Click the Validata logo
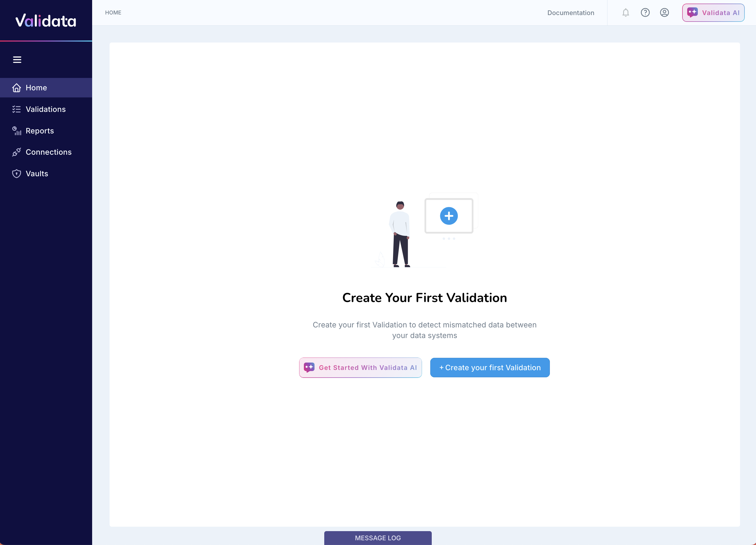Image resolution: width=756 pixels, height=545 pixels. (x=46, y=21)
